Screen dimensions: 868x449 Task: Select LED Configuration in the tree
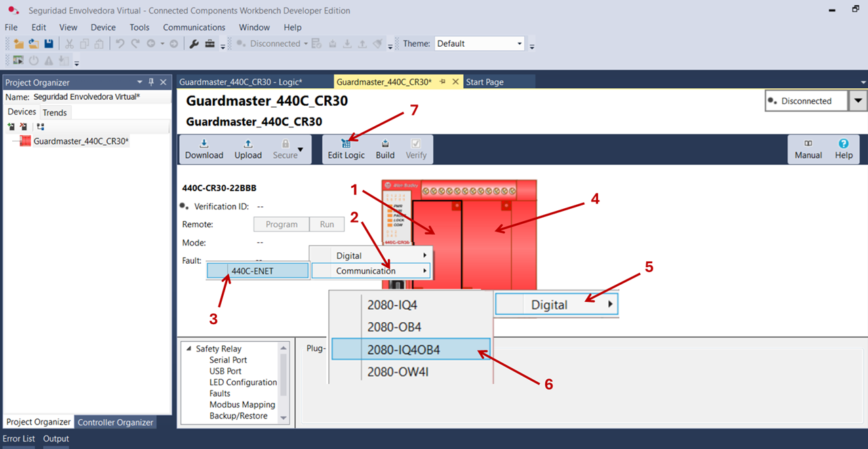[x=243, y=382]
